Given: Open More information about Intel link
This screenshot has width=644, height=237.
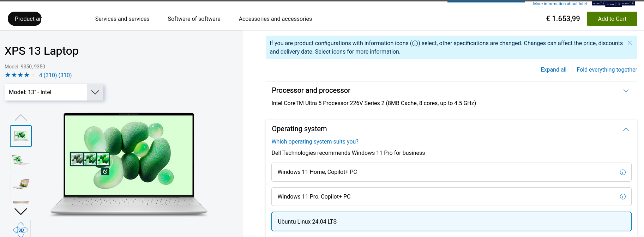Looking at the screenshot, I should pyautogui.click(x=560, y=4).
